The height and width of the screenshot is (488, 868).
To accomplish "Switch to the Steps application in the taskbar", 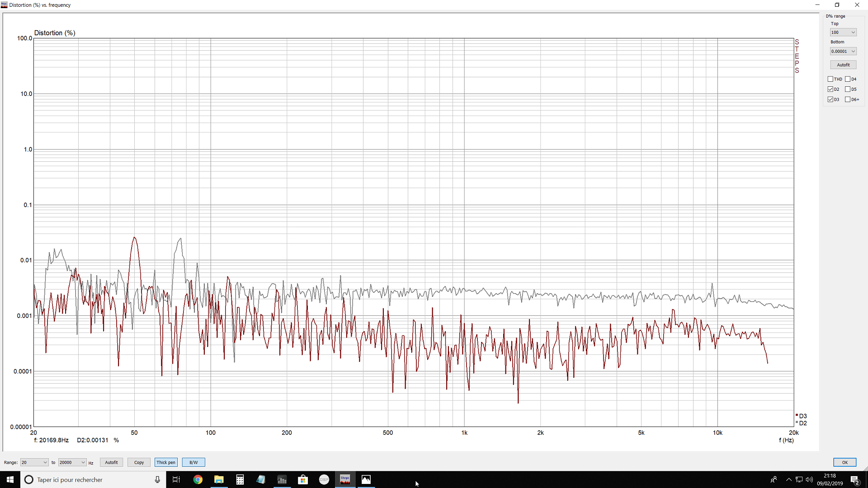I will point(345,479).
